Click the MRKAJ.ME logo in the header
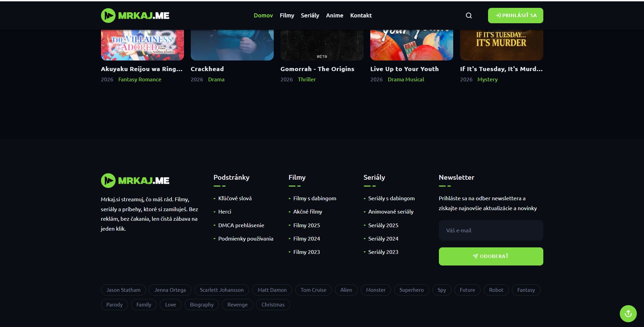Viewport: 644px width, 327px height. click(135, 15)
